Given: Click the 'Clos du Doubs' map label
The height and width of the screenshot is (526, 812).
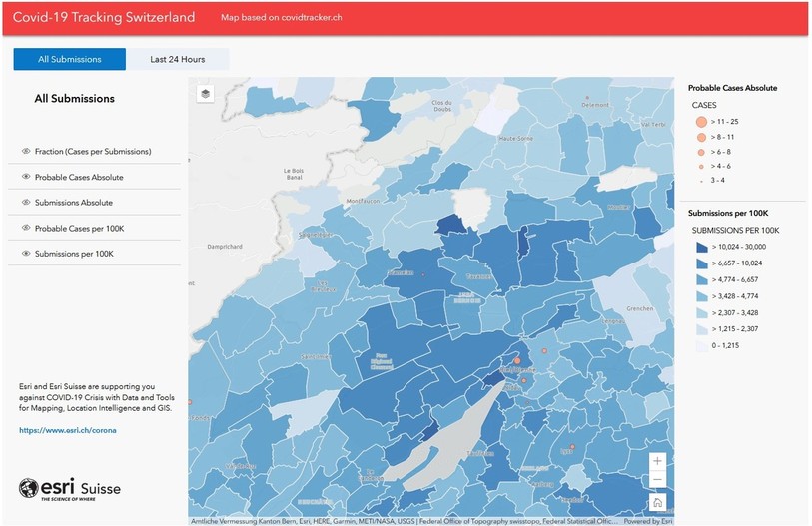Looking at the screenshot, I should click(x=442, y=106).
